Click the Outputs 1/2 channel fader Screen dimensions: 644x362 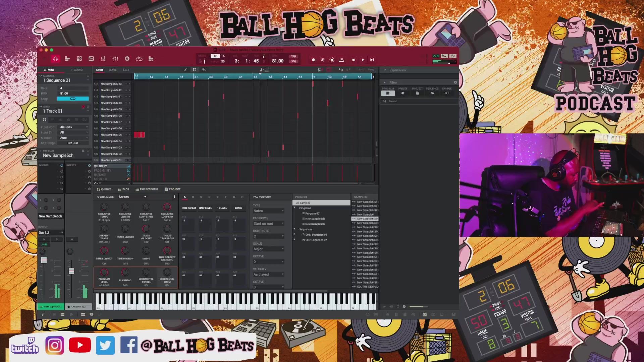tap(71, 271)
